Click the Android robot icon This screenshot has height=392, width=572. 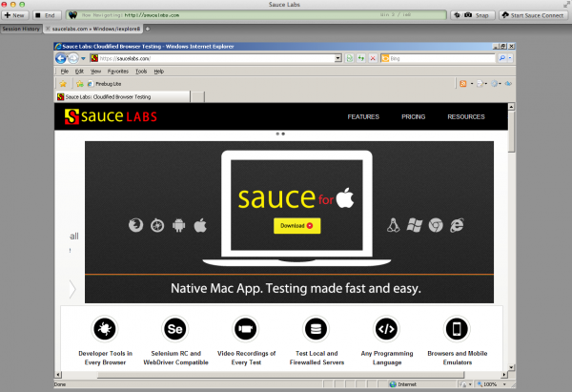(x=179, y=225)
